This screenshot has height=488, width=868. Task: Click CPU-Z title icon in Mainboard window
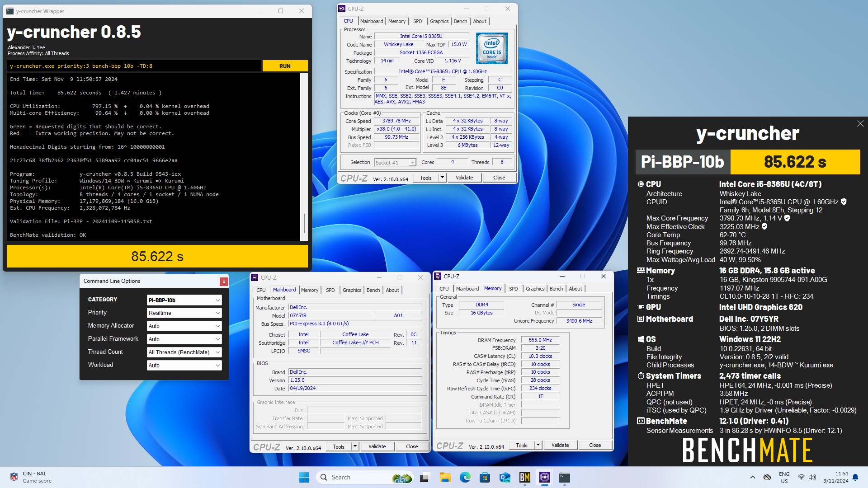tap(255, 278)
